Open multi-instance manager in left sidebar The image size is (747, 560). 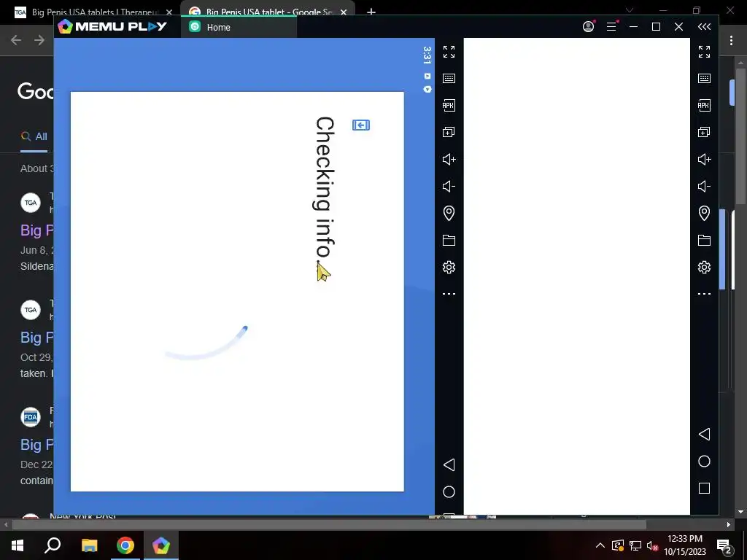pos(449,132)
